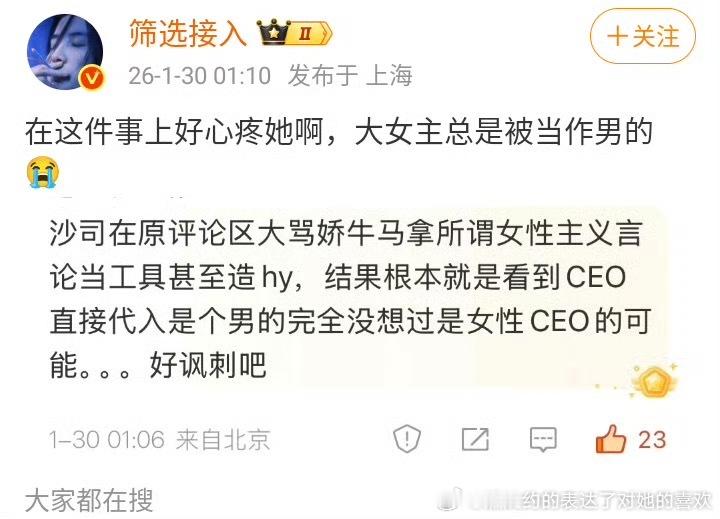Screen dimensions: 720x519
Task: Tap the 发布于 上海 location label
Action: (350, 76)
